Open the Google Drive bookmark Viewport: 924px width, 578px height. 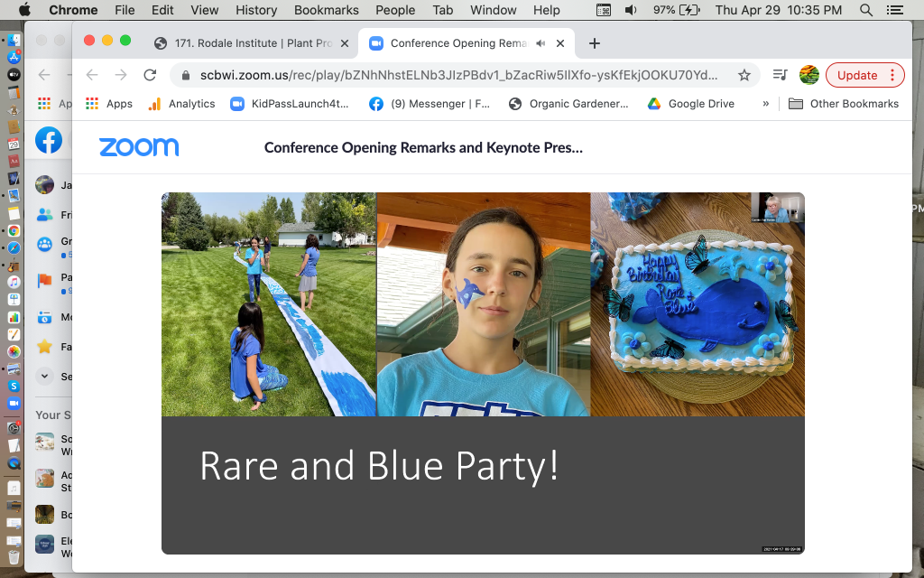point(691,104)
